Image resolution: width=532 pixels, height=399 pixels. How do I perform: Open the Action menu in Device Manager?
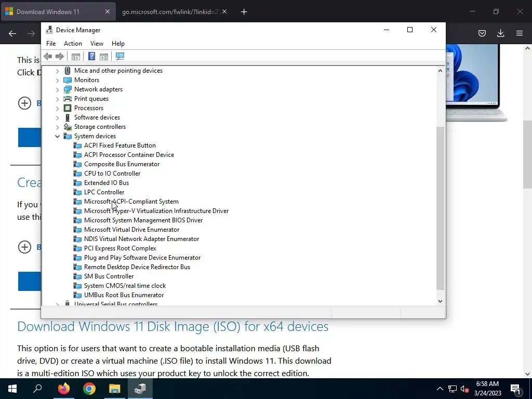tap(73, 44)
